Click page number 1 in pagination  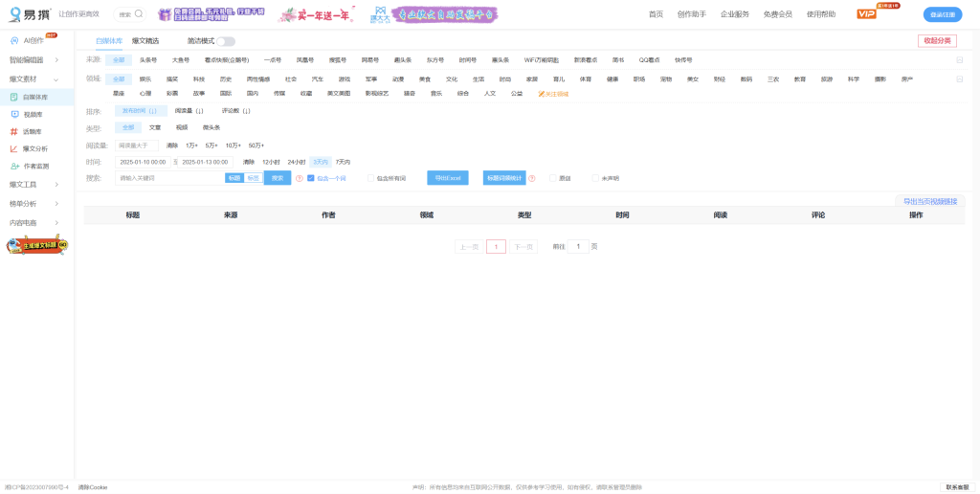pos(497,246)
